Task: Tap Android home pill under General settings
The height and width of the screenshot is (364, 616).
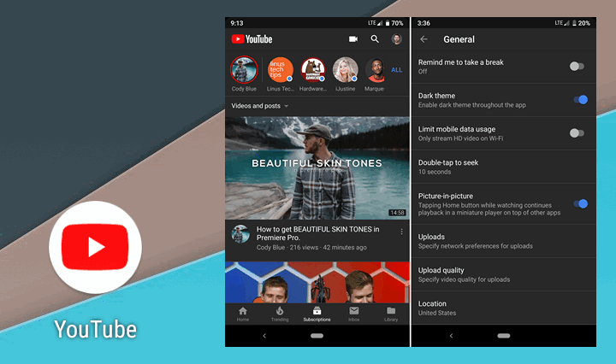Action: [504, 336]
